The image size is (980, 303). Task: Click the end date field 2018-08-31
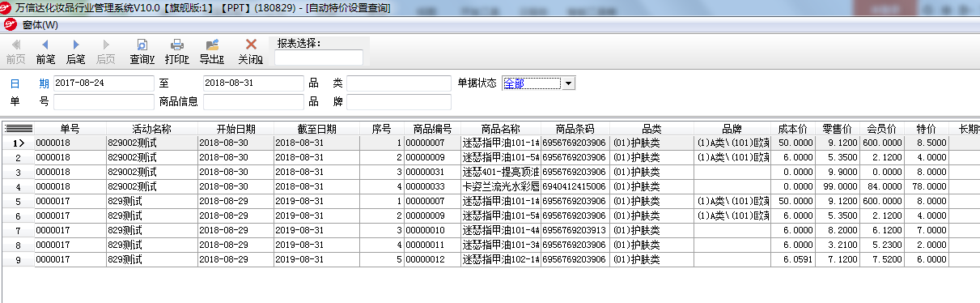(x=252, y=83)
